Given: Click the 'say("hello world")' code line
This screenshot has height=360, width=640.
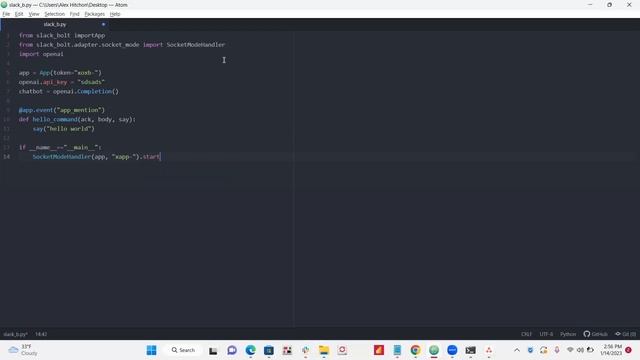Looking at the screenshot, I should [x=64, y=129].
